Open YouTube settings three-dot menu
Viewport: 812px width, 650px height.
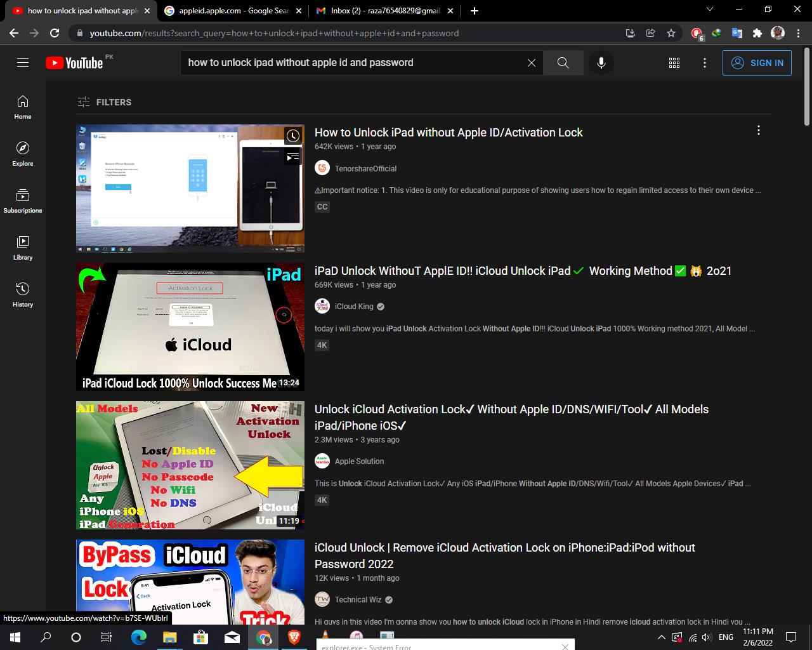coord(704,62)
